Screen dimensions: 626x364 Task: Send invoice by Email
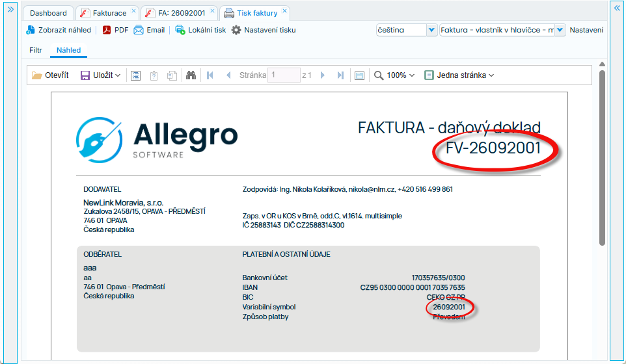pyautogui.click(x=149, y=30)
